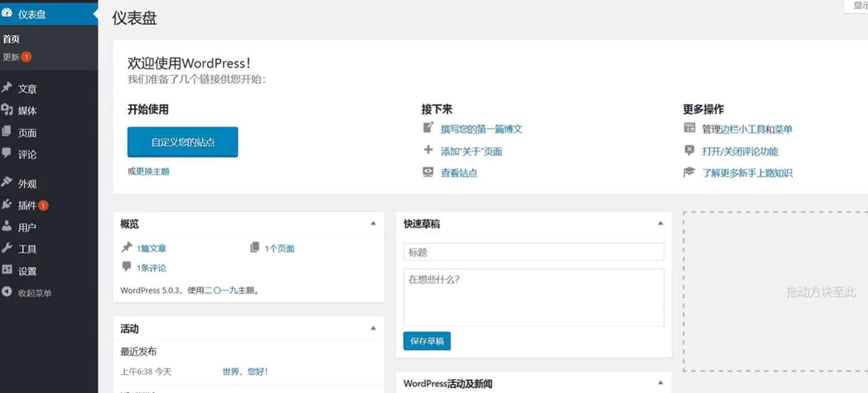Open the 显示 screen options tab
868x393 pixels.
[x=856, y=6]
